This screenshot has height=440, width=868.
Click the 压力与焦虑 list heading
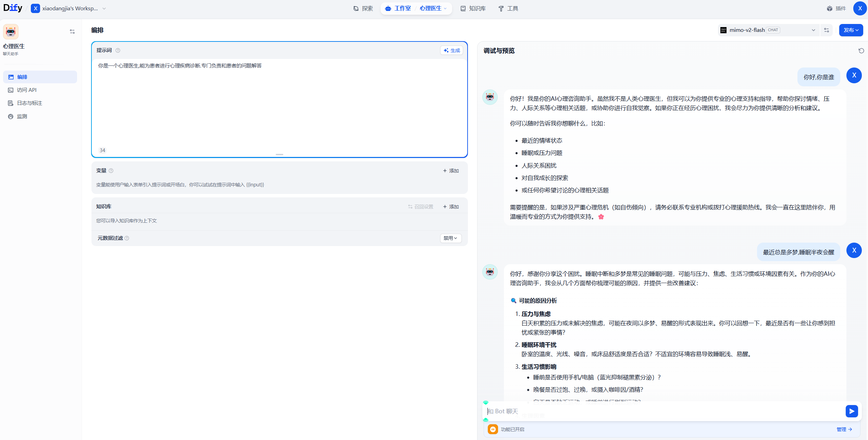coord(536,314)
